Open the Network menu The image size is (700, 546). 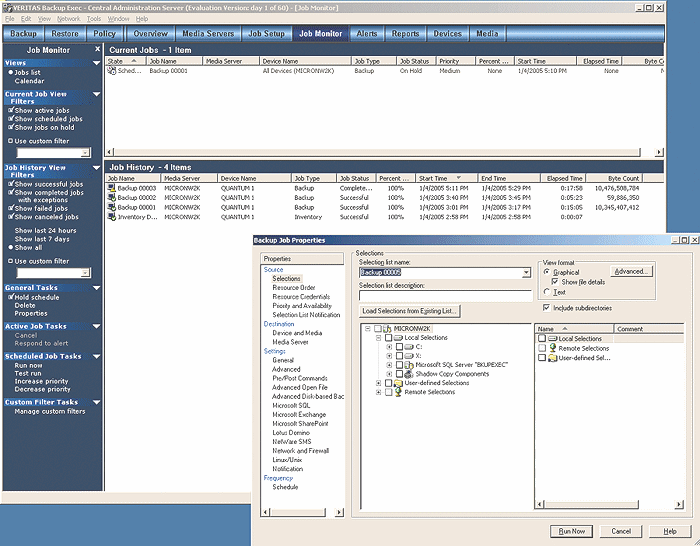pyautogui.click(x=68, y=19)
